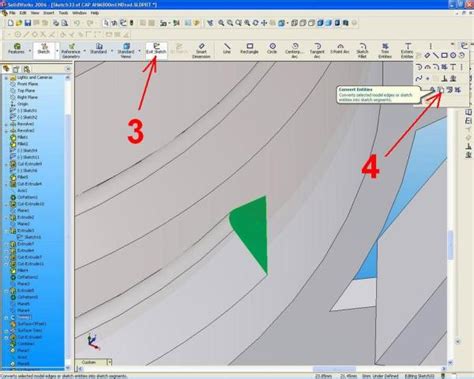
Task: Select the Circle sketch tool
Action: tap(272, 49)
